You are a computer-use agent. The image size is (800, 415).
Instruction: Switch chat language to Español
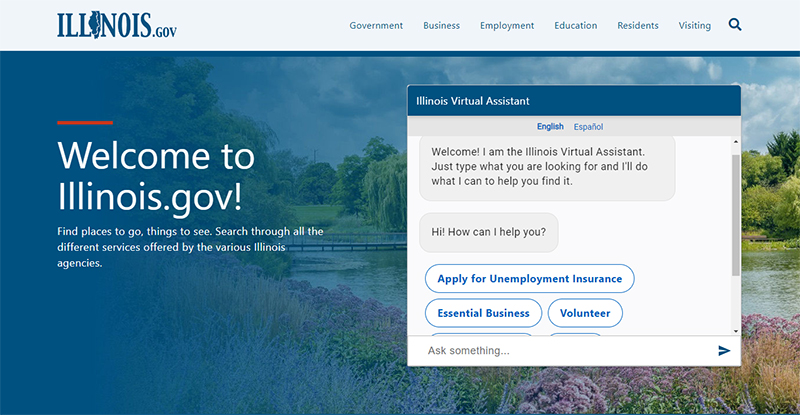(x=588, y=127)
